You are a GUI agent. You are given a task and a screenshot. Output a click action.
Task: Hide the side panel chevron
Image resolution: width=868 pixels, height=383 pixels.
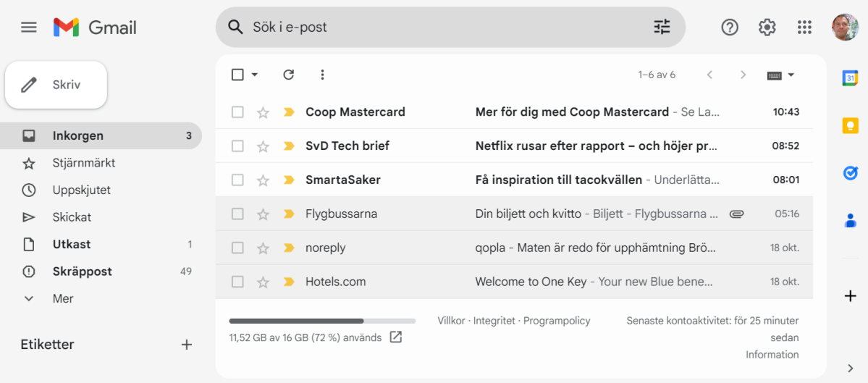point(851,368)
